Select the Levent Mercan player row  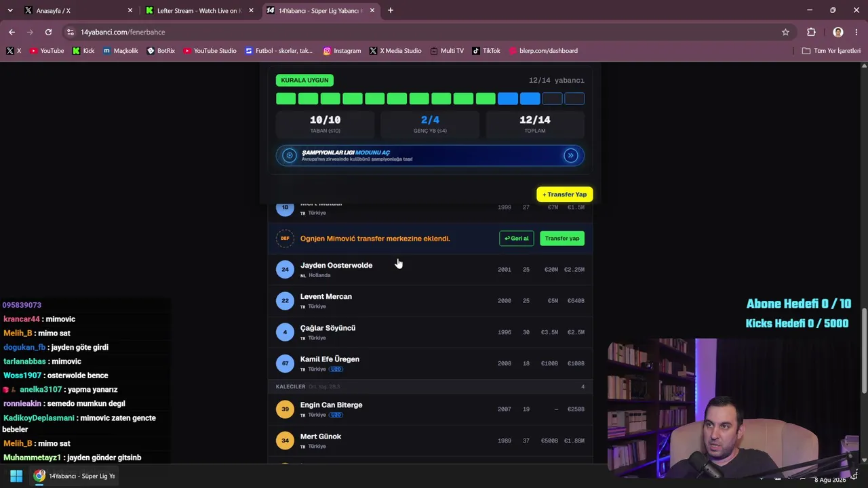[x=430, y=301]
